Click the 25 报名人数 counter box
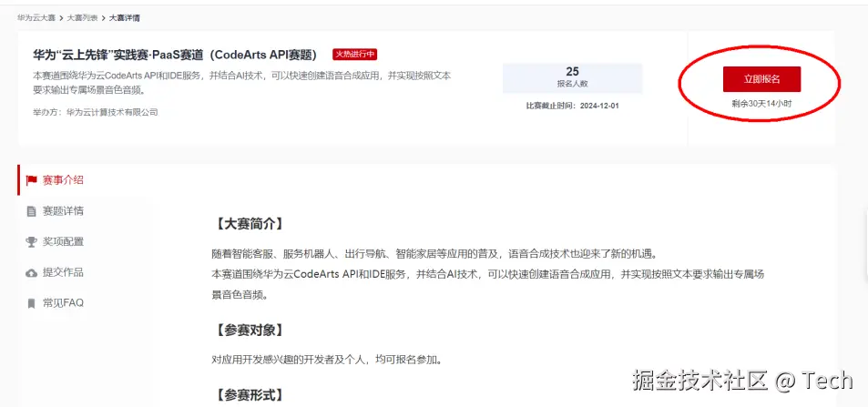 [572, 78]
